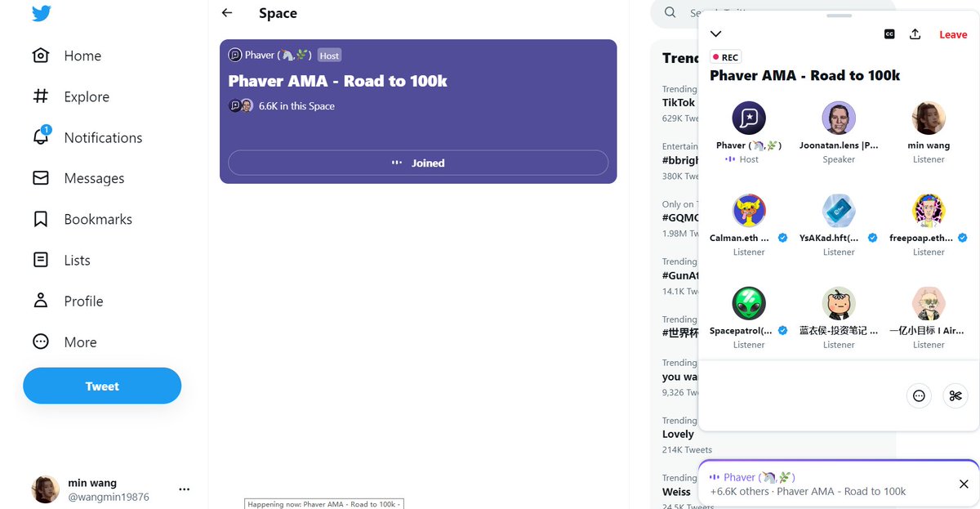Click the REC recording indicator
The image size is (980, 509).
725,57
